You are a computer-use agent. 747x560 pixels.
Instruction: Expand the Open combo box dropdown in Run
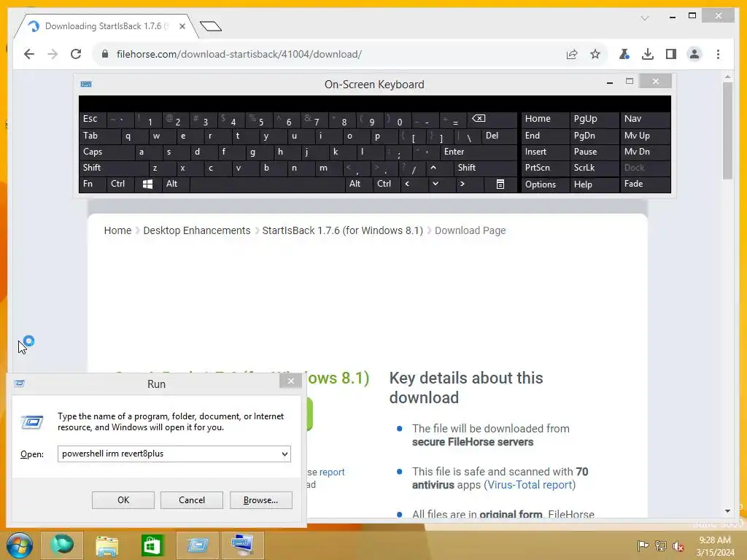pyautogui.click(x=285, y=454)
